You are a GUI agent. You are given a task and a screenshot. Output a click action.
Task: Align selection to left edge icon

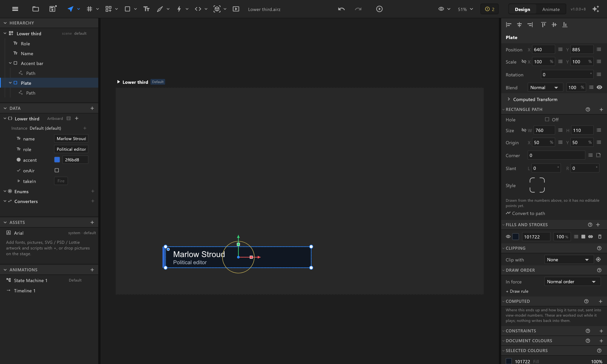click(509, 24)
